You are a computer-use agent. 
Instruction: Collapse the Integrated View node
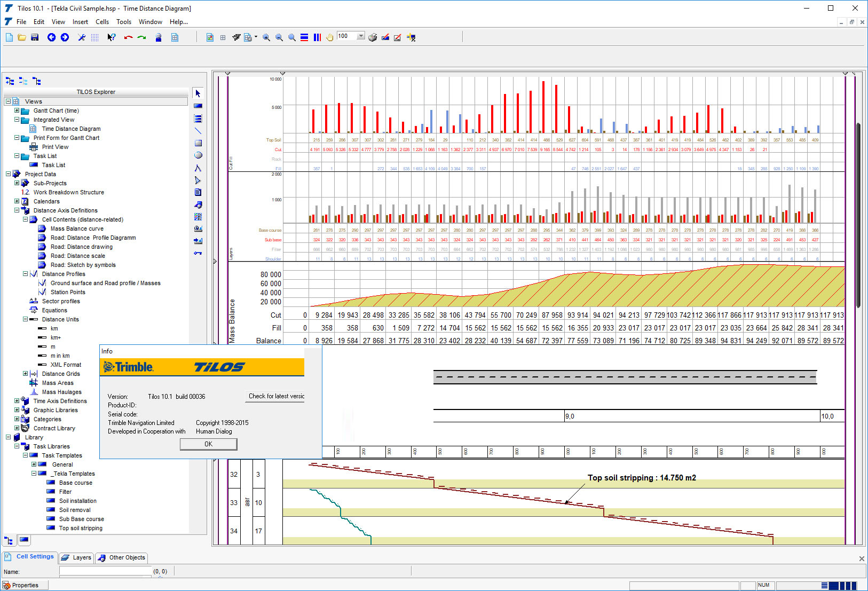17,120
